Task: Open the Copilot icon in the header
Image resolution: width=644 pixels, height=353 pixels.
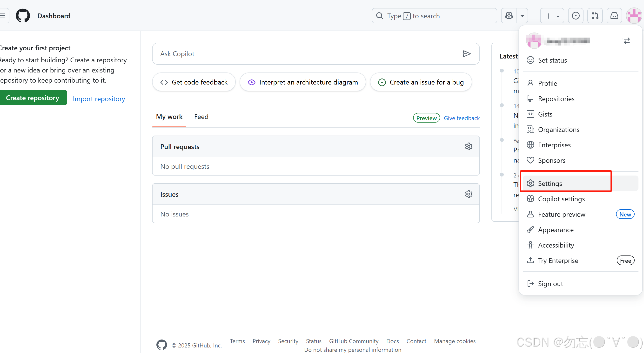Action: (x=509, y=15)
